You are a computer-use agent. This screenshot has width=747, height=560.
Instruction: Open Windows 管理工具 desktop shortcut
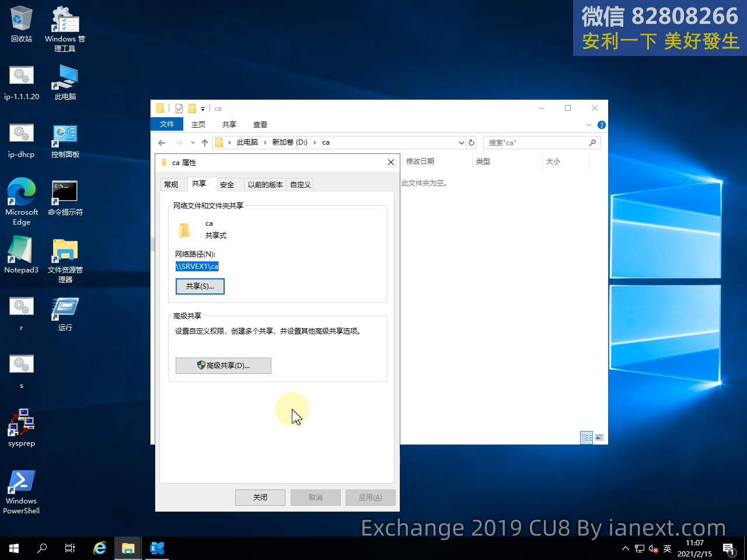(65, 29)
